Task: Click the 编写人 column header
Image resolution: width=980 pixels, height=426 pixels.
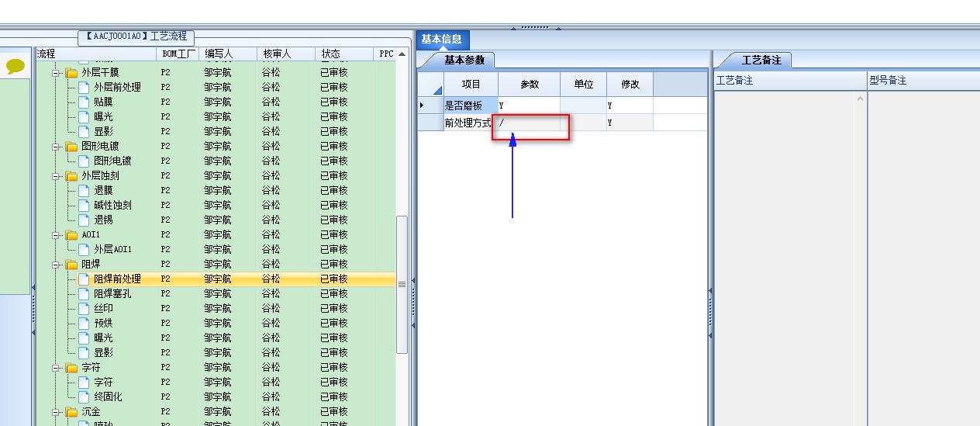Action: tap(229, 54)
